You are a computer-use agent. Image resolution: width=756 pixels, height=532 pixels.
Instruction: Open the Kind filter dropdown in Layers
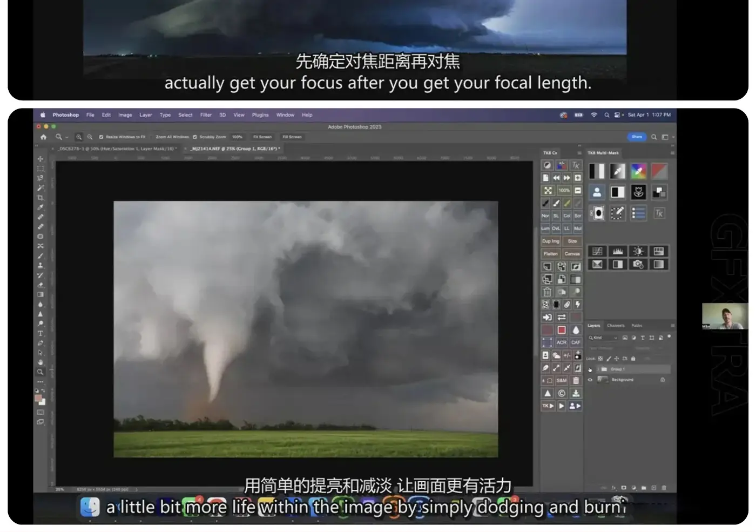click(603, 338)
